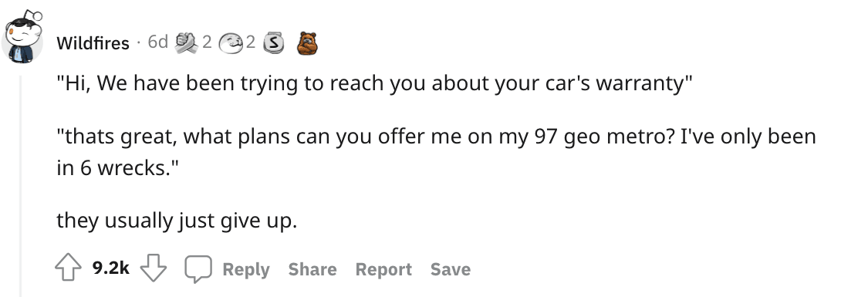Click the wholesome seal award icon
868x297 pixels.
tap(231, 43)
